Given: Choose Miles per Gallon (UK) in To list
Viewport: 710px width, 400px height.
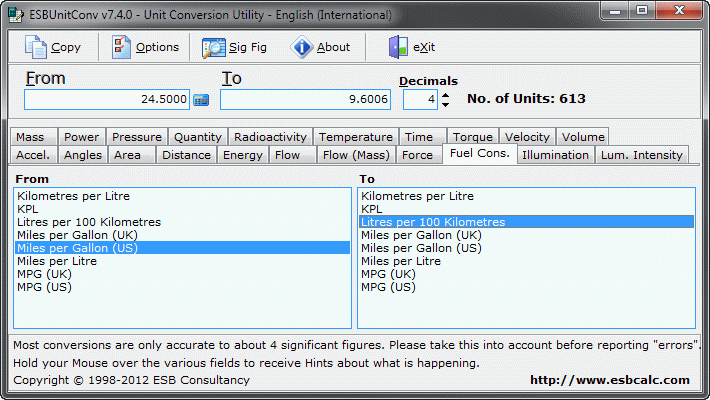Looking at the screenshot, I should tap(420, 235).
